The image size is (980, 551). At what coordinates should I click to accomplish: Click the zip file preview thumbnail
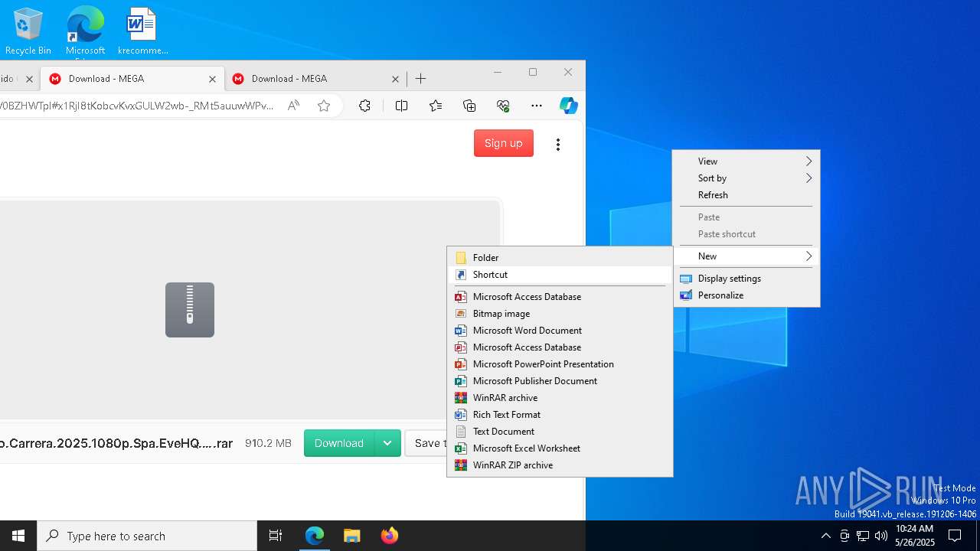pos(190,310)
